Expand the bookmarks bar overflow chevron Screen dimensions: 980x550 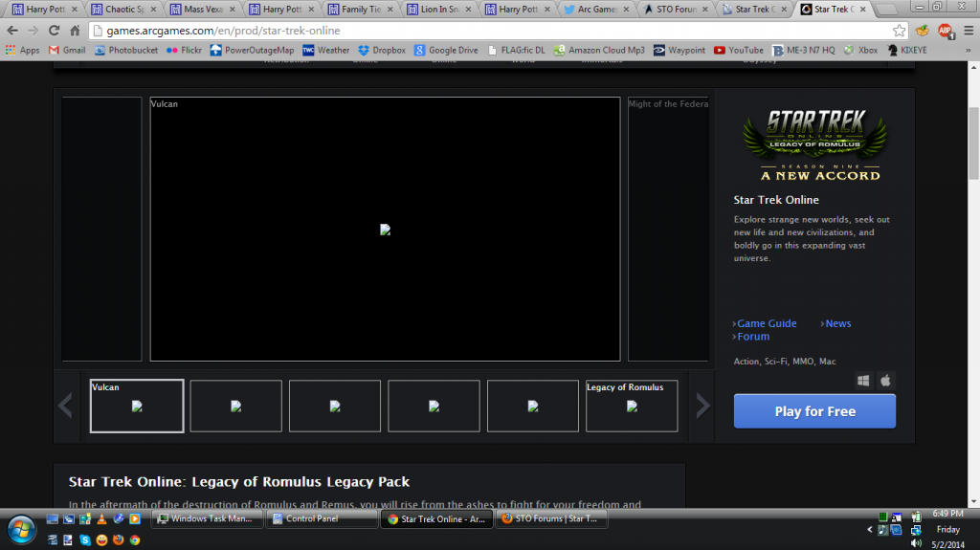pos(969,50)
